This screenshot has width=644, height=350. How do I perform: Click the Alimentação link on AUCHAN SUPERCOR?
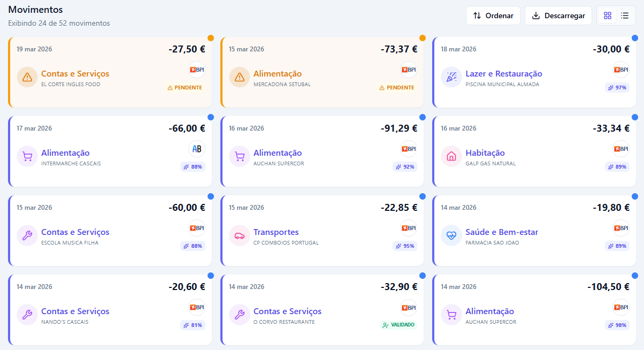pos(277,153)
